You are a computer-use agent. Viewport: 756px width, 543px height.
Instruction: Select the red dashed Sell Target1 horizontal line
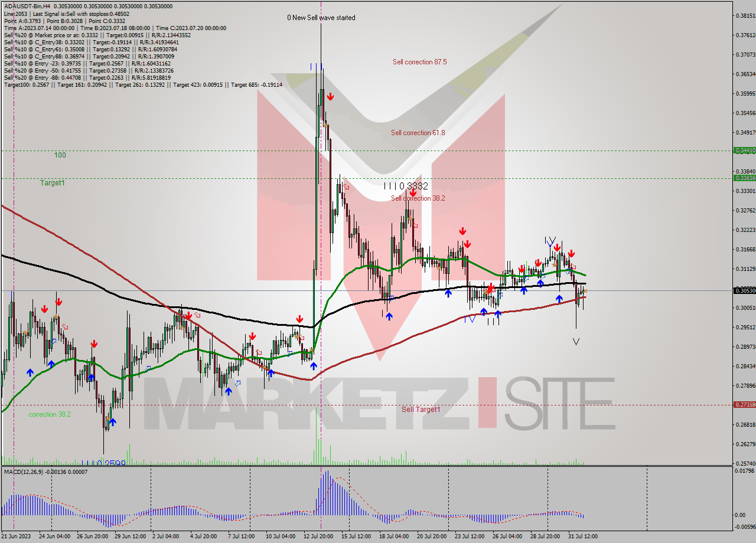(366, 405)
